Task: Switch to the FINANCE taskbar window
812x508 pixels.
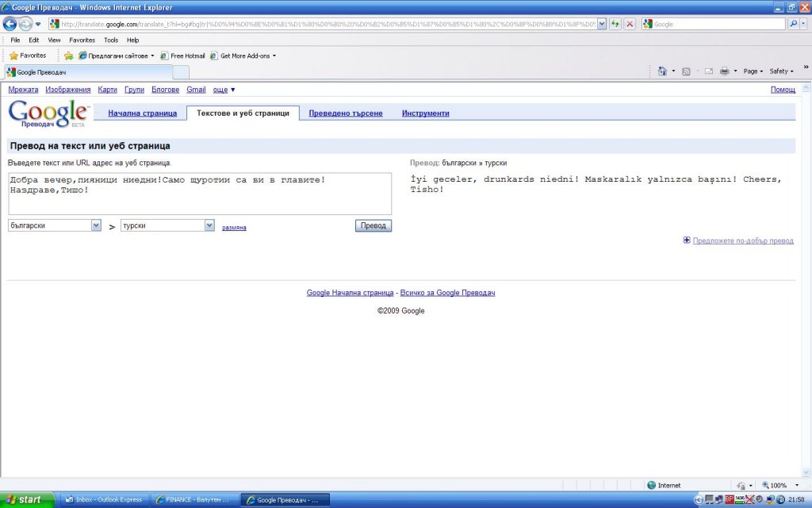Action: 194,500
